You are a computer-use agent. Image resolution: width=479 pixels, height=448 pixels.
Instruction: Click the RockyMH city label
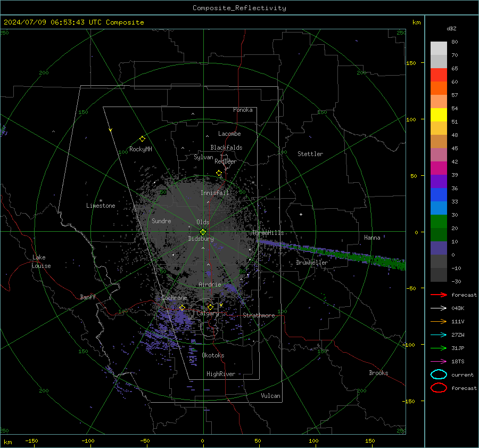tap(141, 149)
